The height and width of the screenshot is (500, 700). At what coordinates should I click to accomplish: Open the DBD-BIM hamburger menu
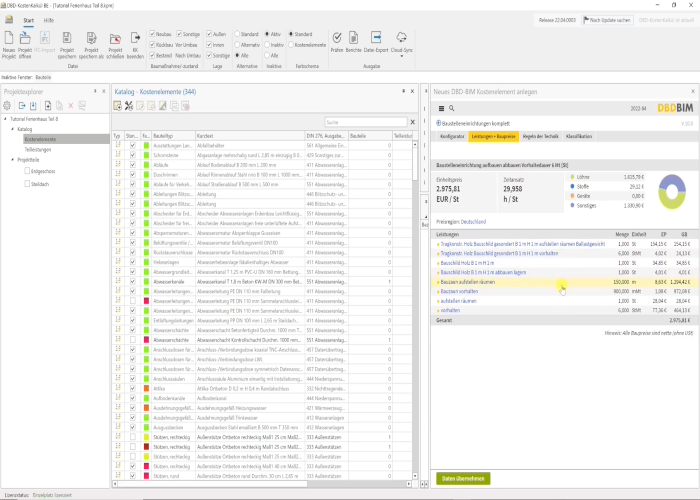point(441,106)
